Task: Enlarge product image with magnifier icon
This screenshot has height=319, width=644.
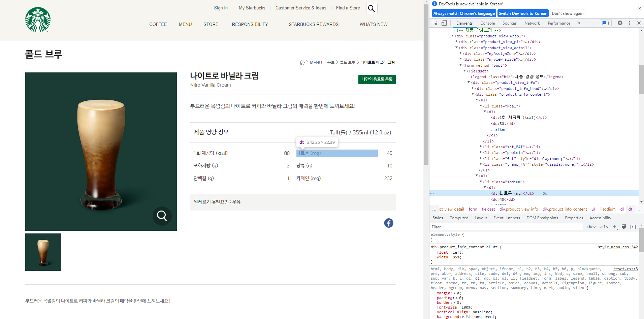Action: pyautogui.click(x=162, y=216)
